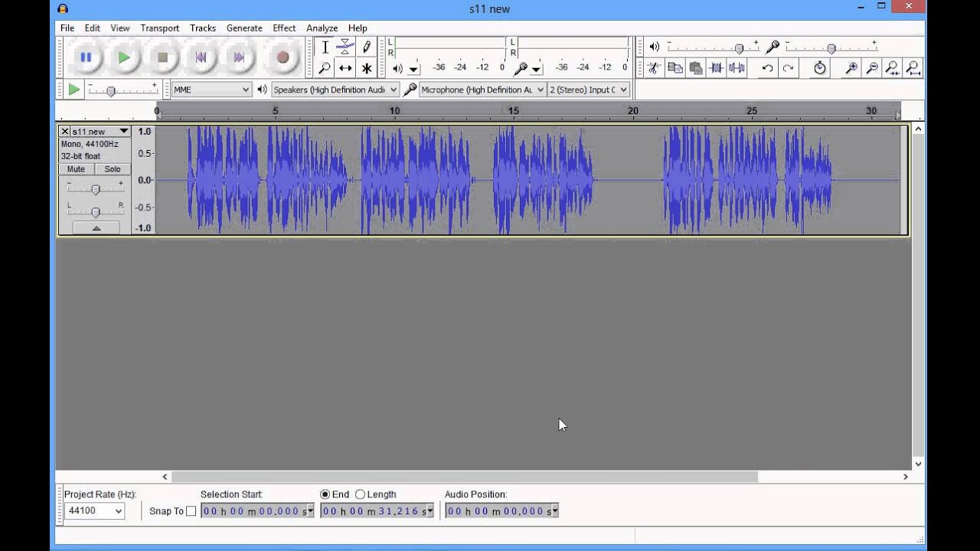The image size is (980, 551).
Task: Click the track gain slider knob
Action: (96, 189)
